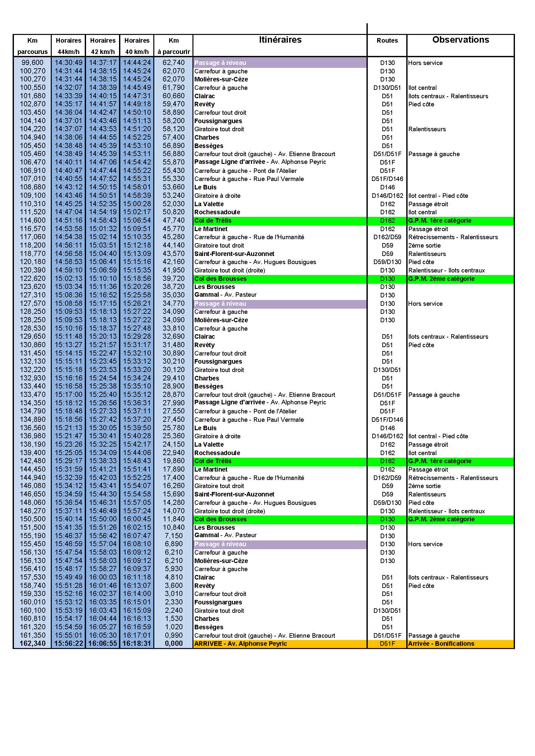Click the 'Horaires 42 km/h' column header

point(103,46)
